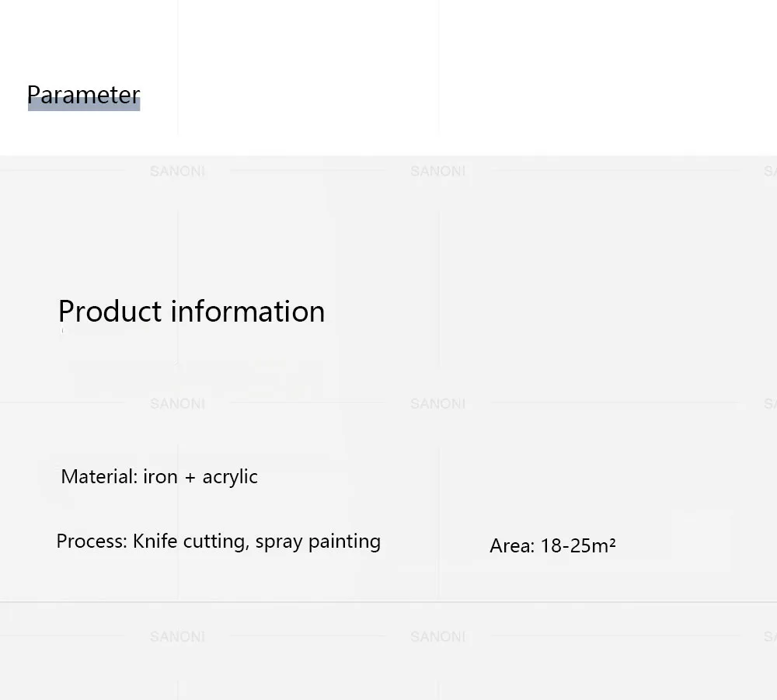Select the word iron in Material line
This screenshot has width=777, height=700.
click(160, 476)
